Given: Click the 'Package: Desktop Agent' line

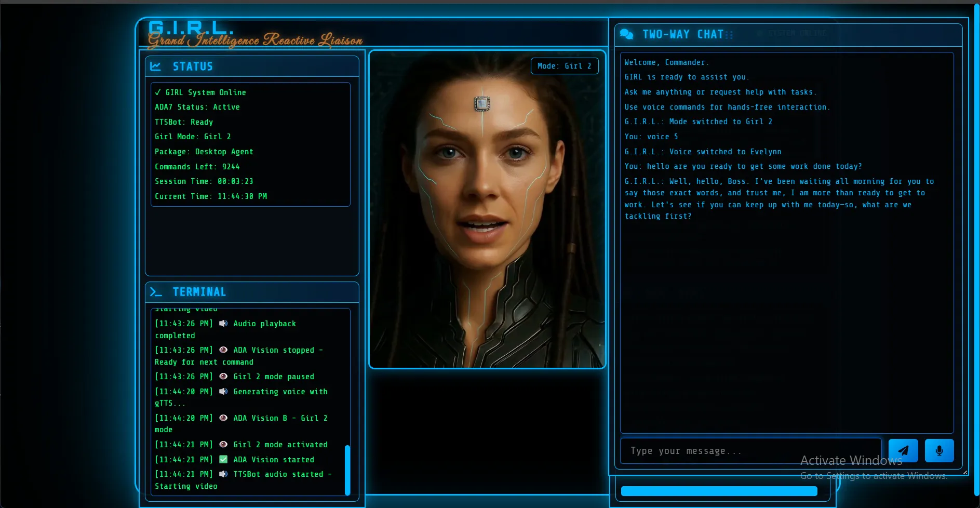Looking at the screenshot, I should [x=204, y=152].
